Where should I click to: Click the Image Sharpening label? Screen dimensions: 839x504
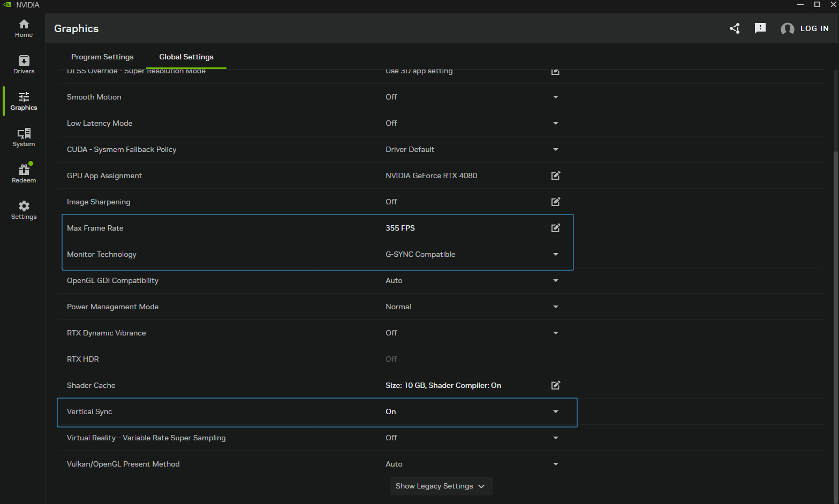click(x=99, y=202)
